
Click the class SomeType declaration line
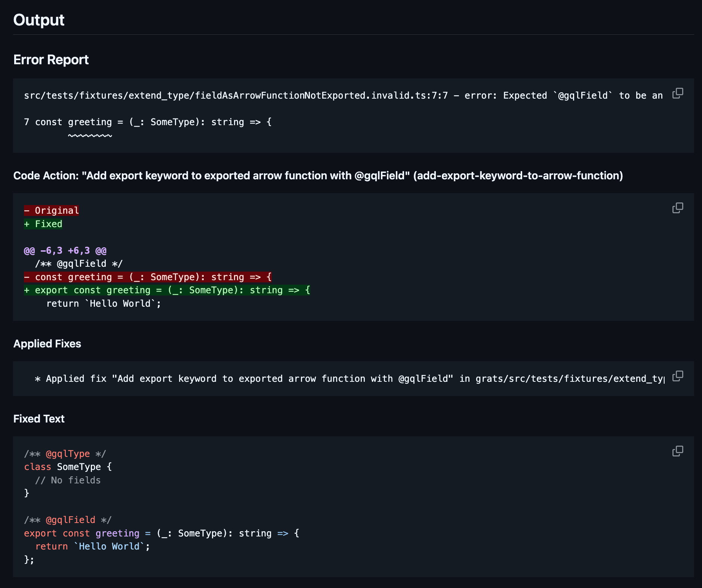[68, 467]
